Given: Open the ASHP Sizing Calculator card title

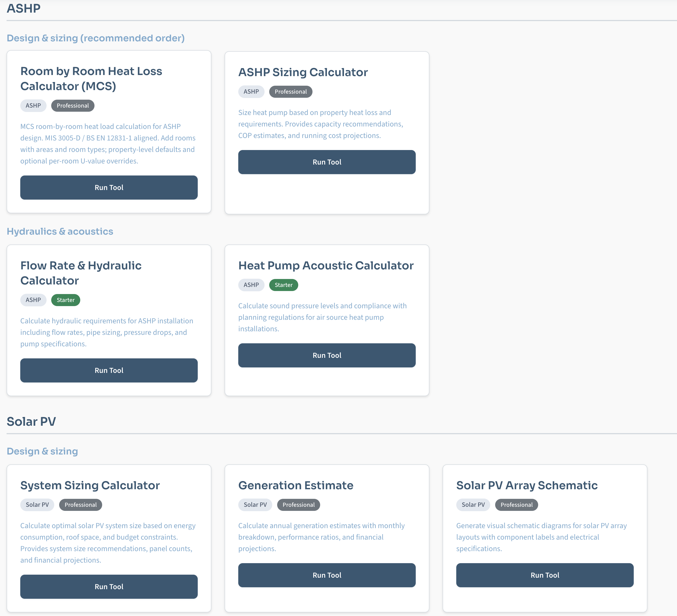Looking at the screenshot, I should pyautogui.click(x=303, y=72).
